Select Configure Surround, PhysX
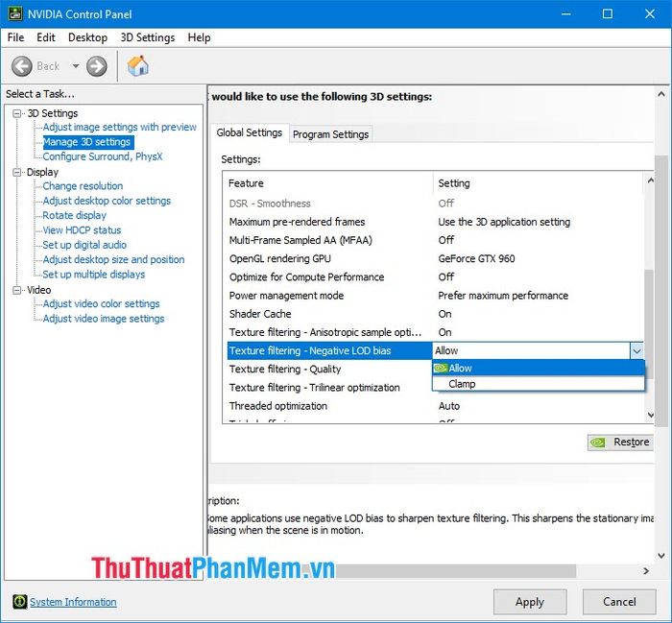The image size is (672, 623). click(x=103, y=156)
